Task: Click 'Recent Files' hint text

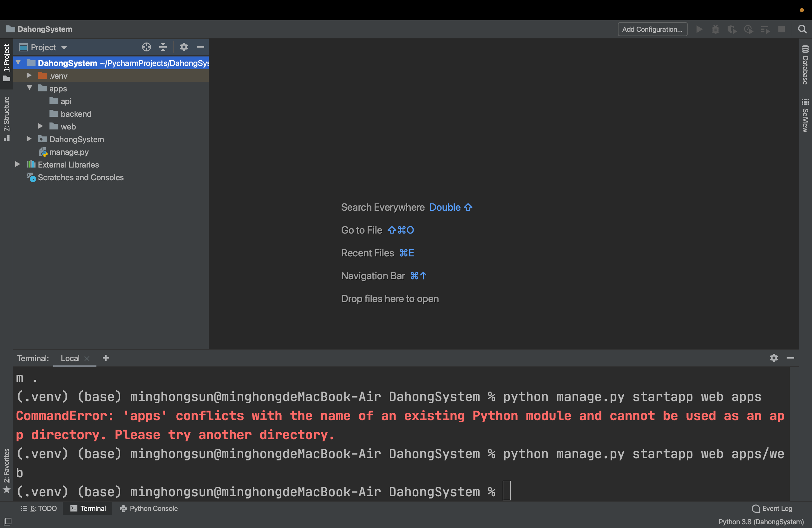Action: point(367,253)
